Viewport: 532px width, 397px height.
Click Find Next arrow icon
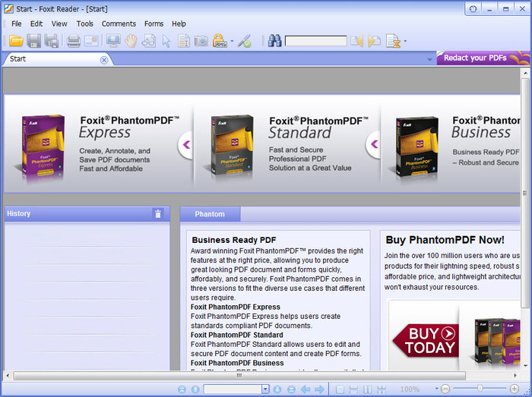(x=374, y=41)
